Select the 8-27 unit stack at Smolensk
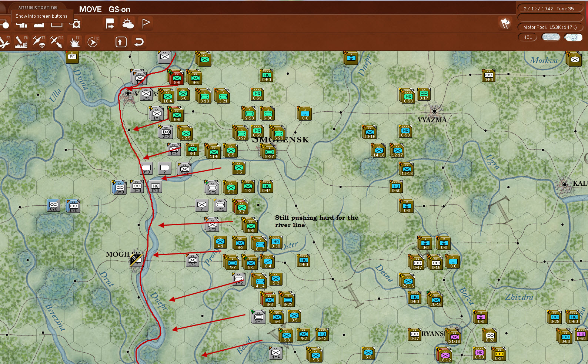This screenshot has width=588, height=364. click(x=269, y=152)
